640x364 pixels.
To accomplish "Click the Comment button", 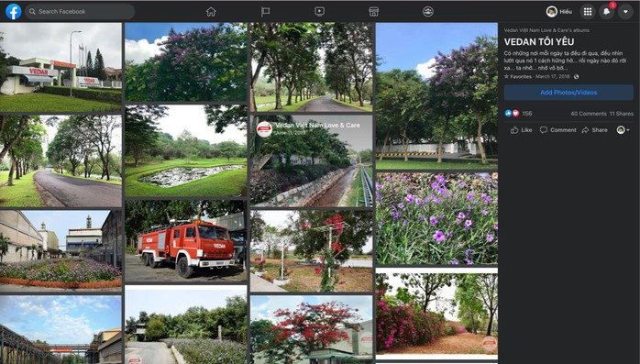I will [558, 130].
